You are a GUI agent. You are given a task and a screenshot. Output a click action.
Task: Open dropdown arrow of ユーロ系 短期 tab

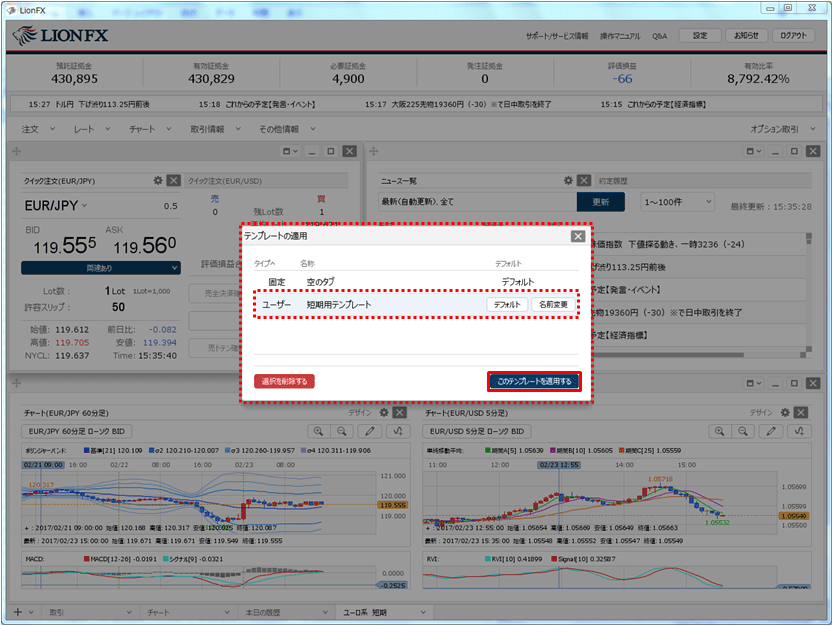(x=423, y=613)
